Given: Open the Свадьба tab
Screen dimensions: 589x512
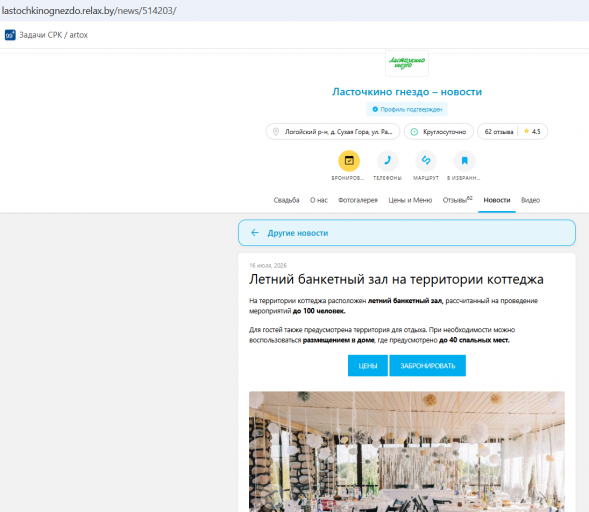Looking at the screenshot, I should click(x=286, y=200).
